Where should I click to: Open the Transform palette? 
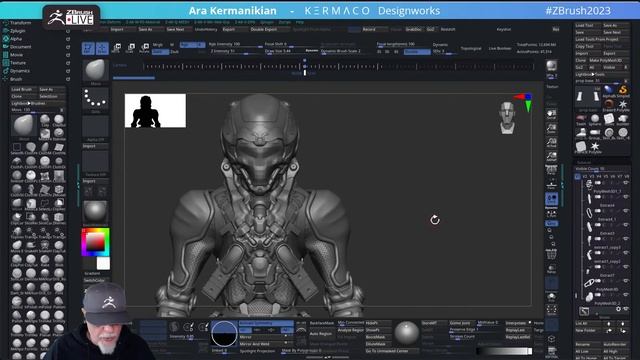click(x=20, y=23)
